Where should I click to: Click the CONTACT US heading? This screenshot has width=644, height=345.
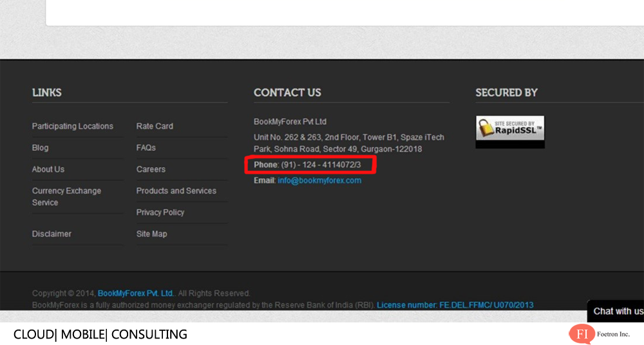(287, 92)
